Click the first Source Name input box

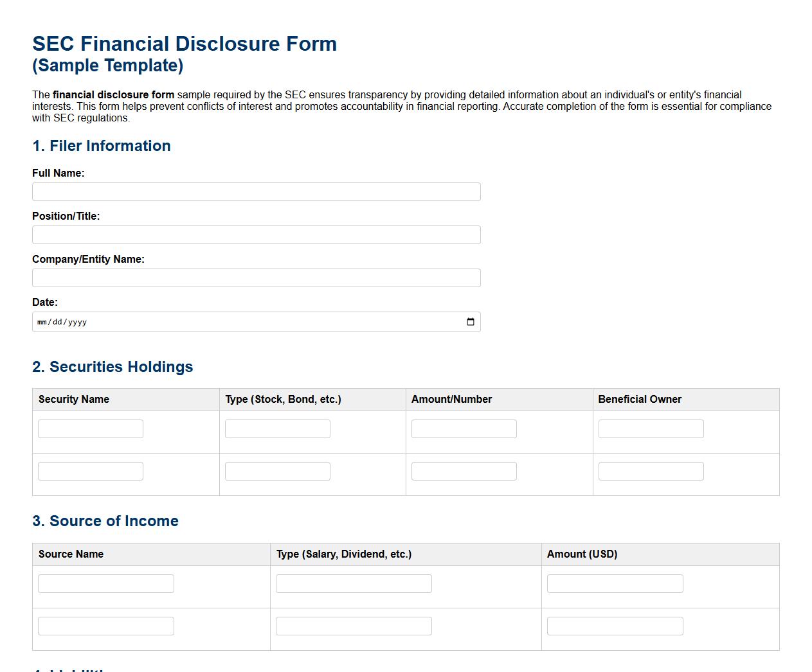[105, 583]
